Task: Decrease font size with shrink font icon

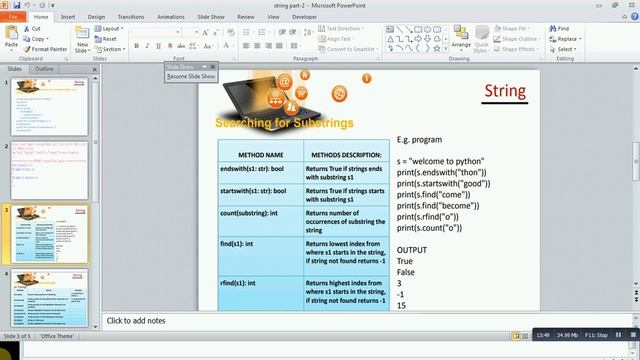Action: coord(216,32)
